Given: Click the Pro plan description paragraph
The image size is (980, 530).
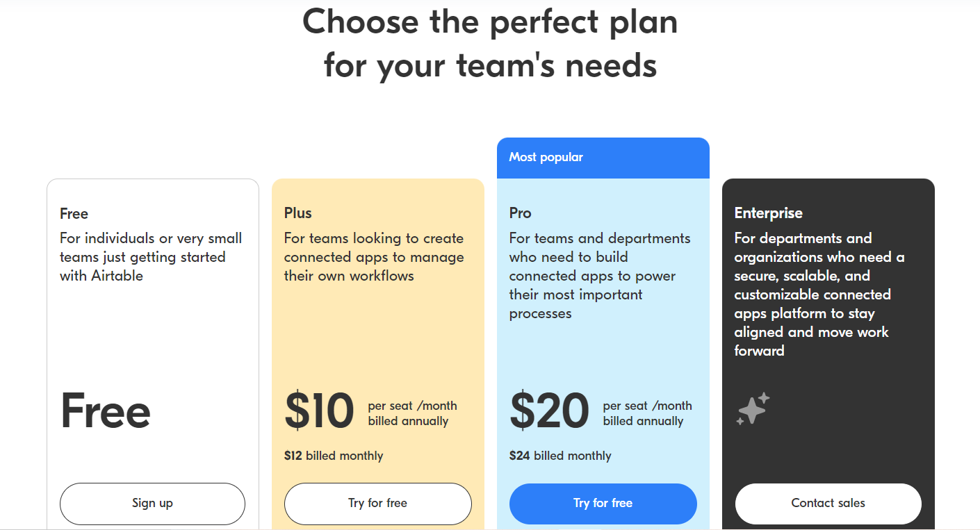Looking at the screenshot, I should point(600,276).
